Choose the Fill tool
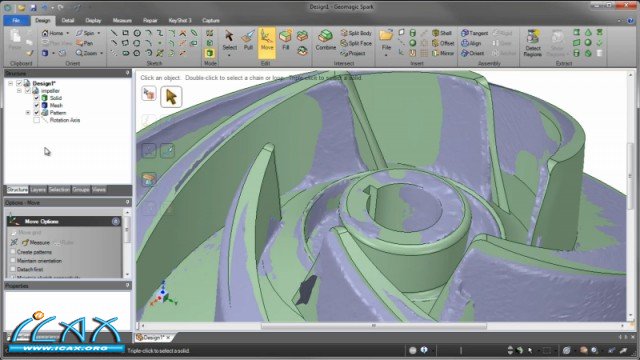The width and height of the screenshot is (640, 360). tap(285, 40)
